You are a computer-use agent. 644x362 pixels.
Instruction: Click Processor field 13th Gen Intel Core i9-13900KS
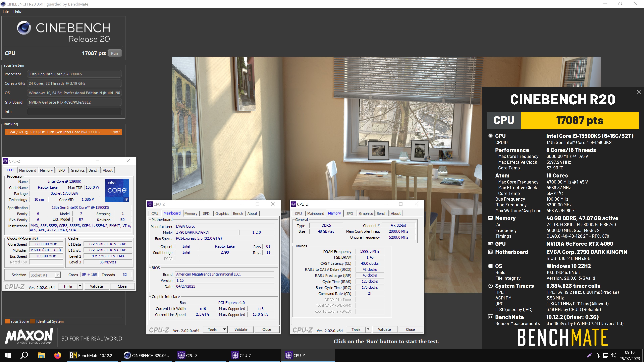[x=74, y=74]
